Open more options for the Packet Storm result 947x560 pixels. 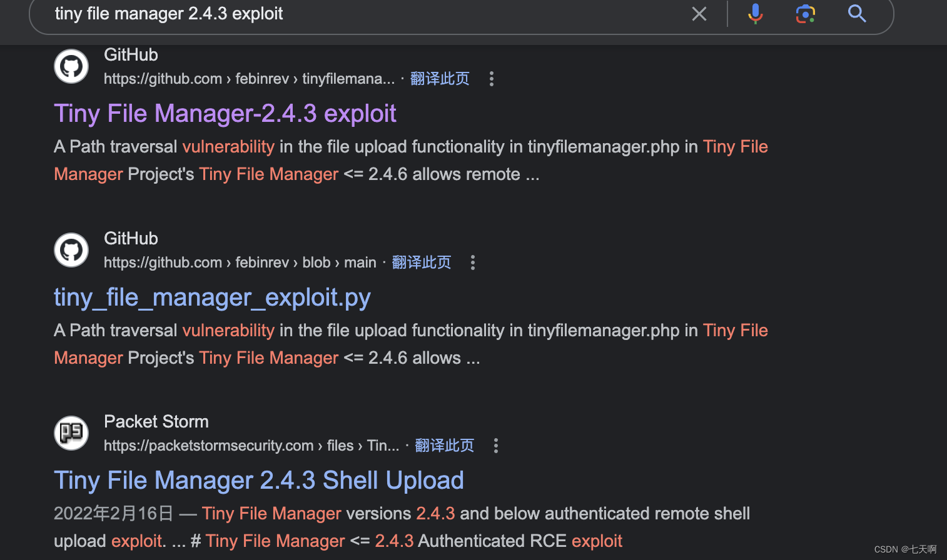pyautogui.click(x=496, y=446)
